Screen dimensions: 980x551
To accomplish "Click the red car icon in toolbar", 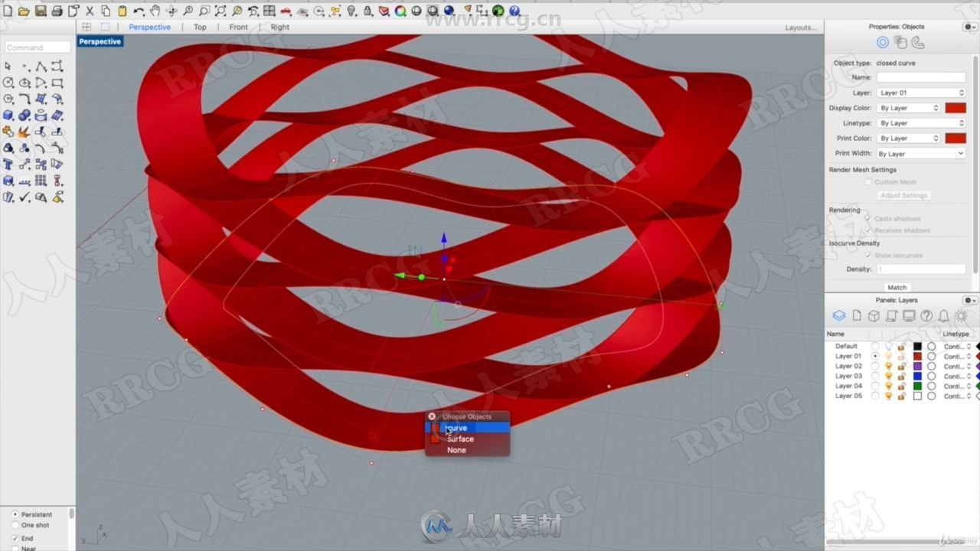I will tap(286, 11).
